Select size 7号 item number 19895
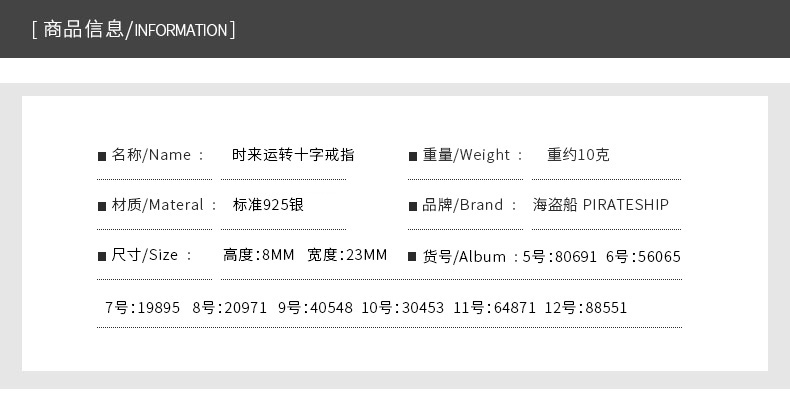The width and height of the screenshot is (790, 407). (x=142, y=308)
